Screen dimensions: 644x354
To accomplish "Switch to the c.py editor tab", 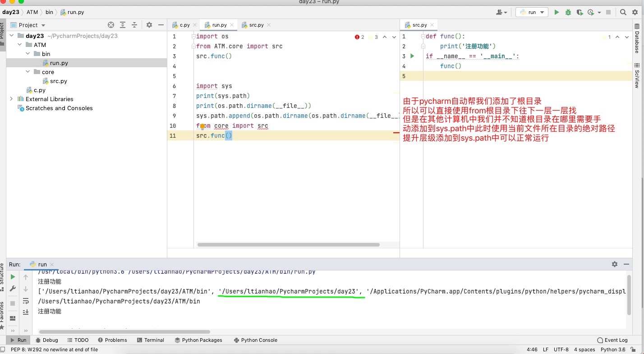I will 184,25.
